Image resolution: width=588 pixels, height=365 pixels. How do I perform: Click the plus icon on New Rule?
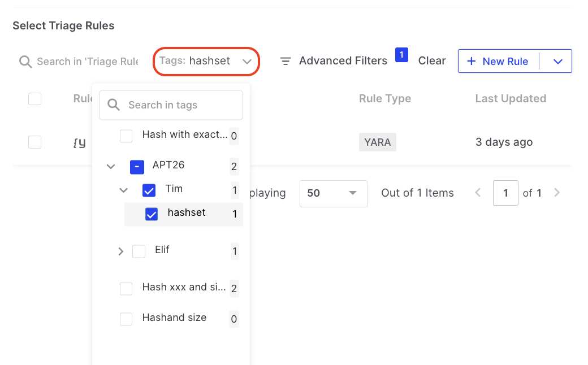(x=472, y=61)
